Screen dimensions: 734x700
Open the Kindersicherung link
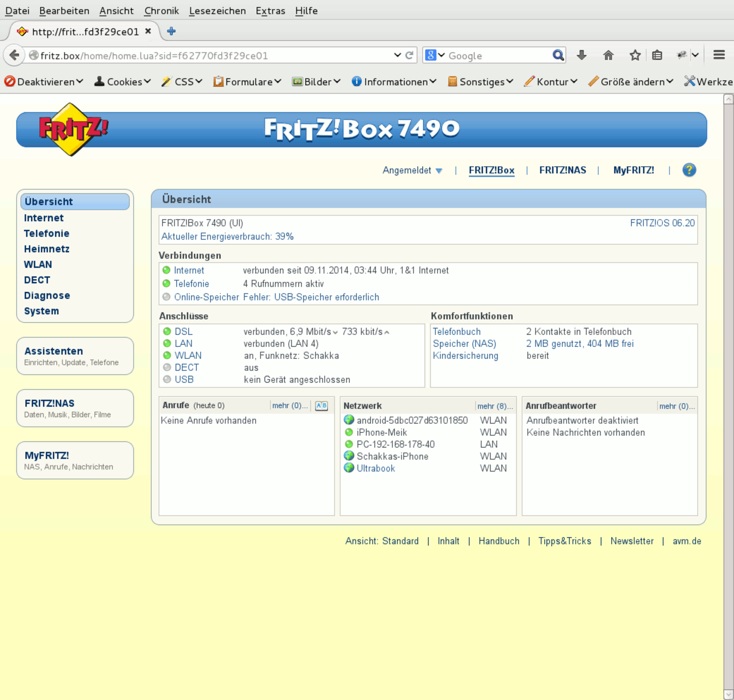(465, 355)
